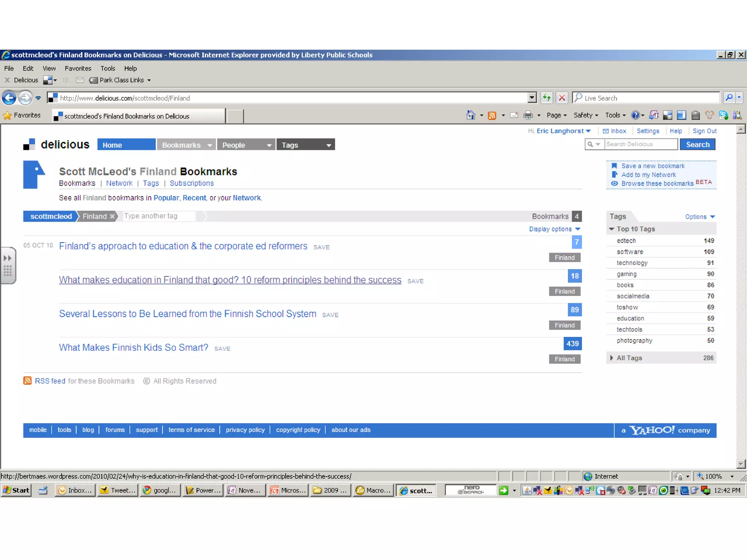Click the orange RSS feeds toolbar icon

492,116
